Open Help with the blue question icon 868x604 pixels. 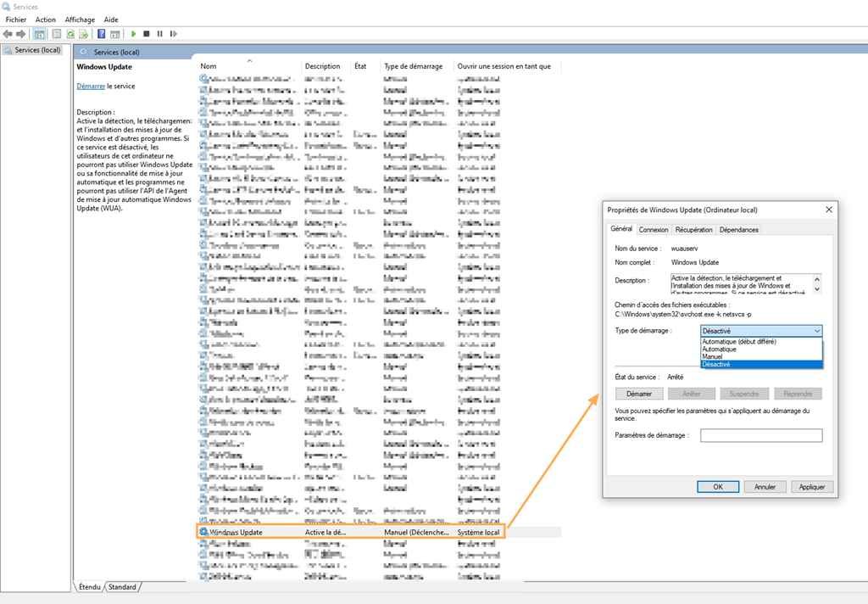point(102,34)
